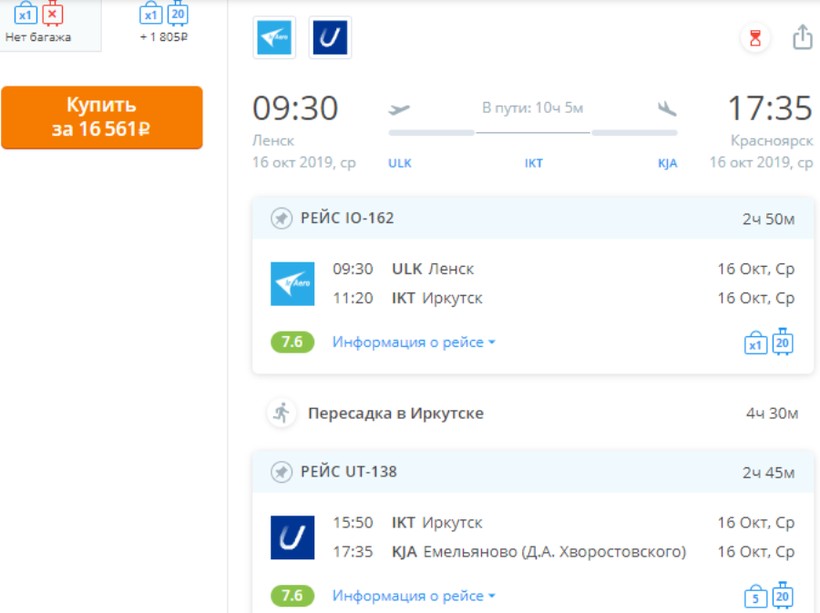Click the ULK airport code link
This screenshot has height=613, width=820.
[x=400, y=163]
